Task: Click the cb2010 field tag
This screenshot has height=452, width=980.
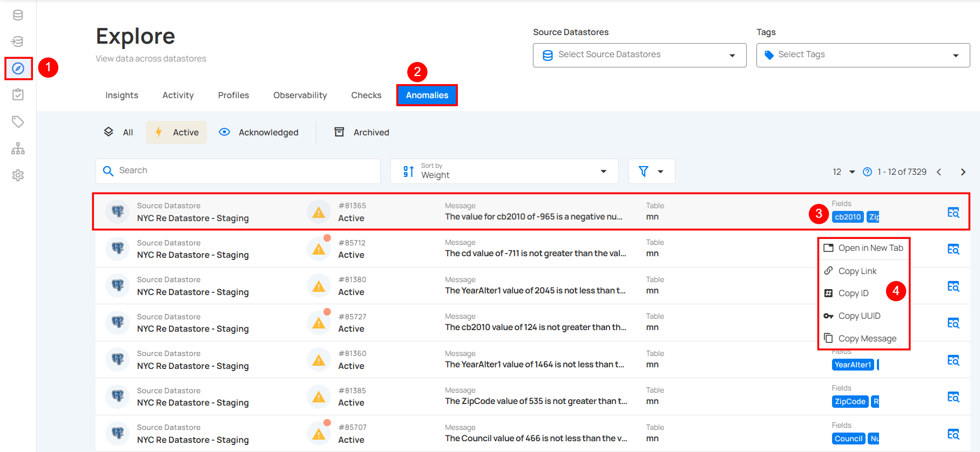Action: 847,217
